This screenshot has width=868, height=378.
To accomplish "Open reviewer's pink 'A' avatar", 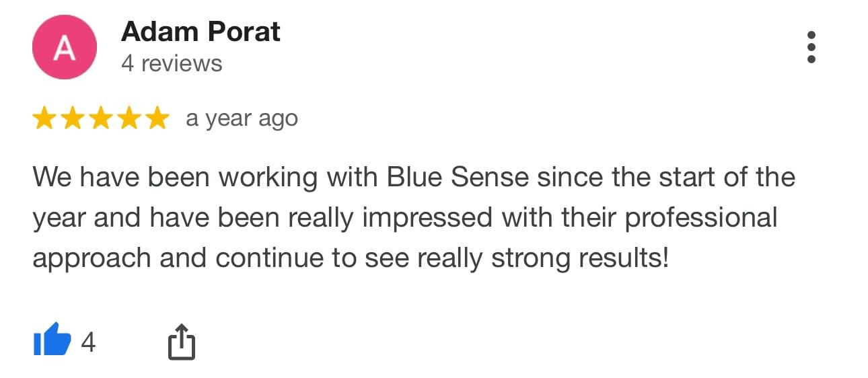I will click(x=64, y=48).
